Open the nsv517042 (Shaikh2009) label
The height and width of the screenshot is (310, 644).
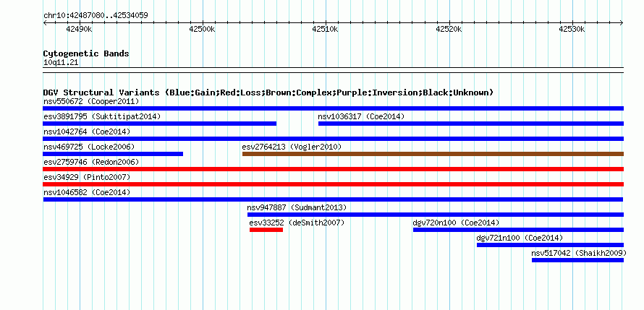coord(579,253)
